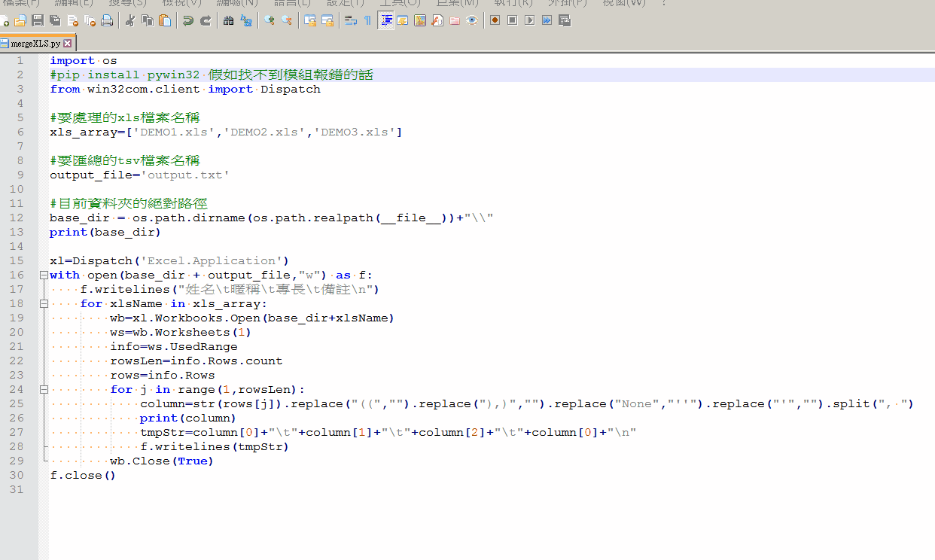Click the 'wb.Close(True)' line
Viewport: 935px width, 560px height.
coord(162,461)
